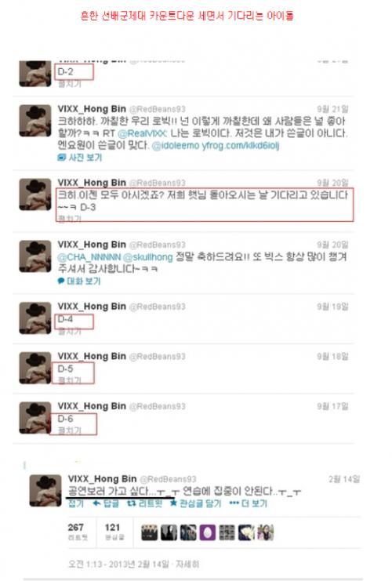Open the @RealVIXX mention link
Image resolution: width=392 pixels, height=581 pixels.
pyautogui.click(x=142, y=133)
